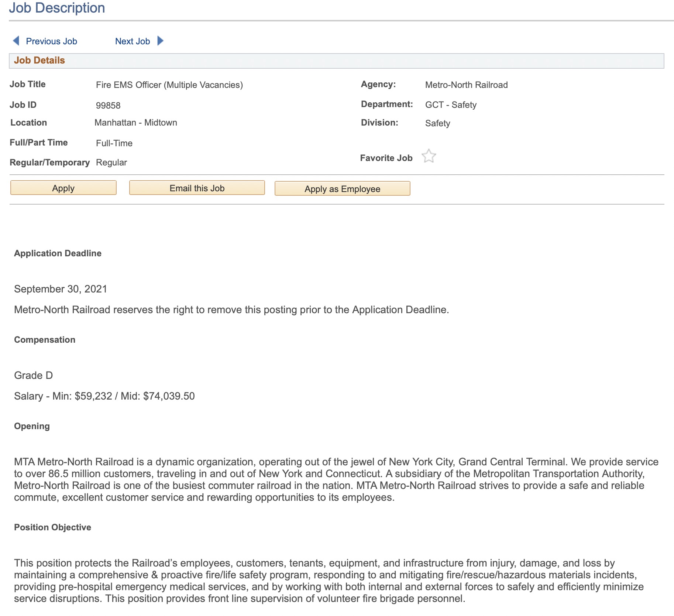Viewport: 674px width, 616px height.
Task: Select location Manhattan - Midtown
Action: click(x=136, y=123)
